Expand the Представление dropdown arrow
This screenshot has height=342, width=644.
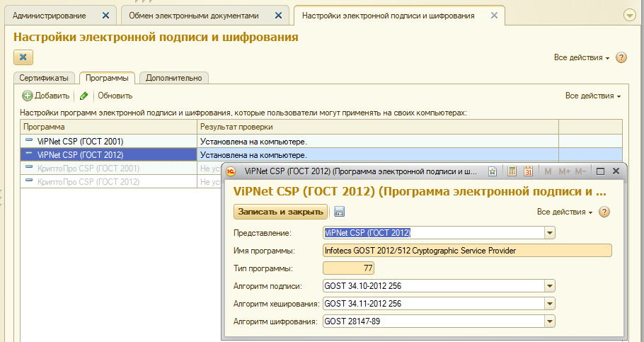(x=550, y=233)
